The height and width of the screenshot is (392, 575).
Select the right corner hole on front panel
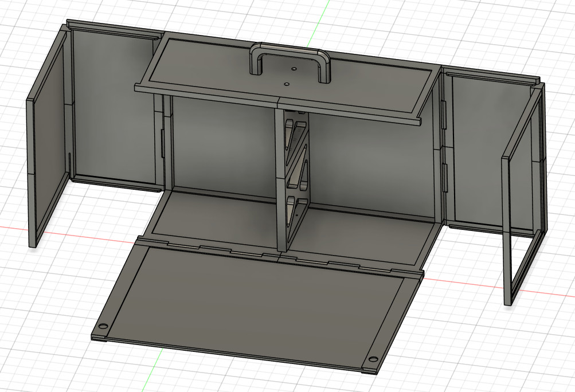coord(373,359)
